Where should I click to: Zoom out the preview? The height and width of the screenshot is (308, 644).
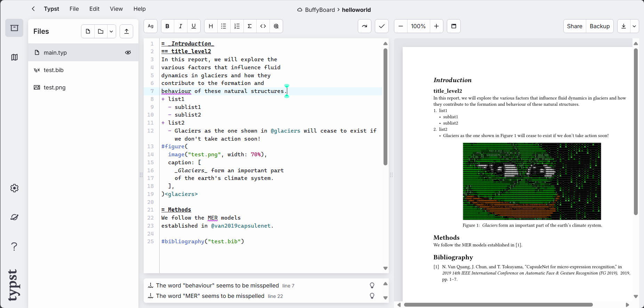coord(401,26)
